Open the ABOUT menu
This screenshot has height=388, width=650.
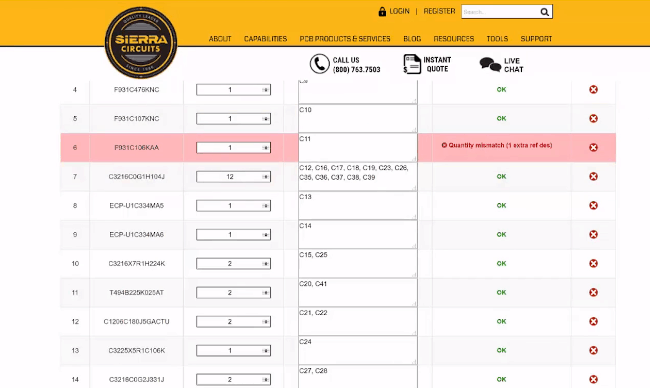[220, 39]
